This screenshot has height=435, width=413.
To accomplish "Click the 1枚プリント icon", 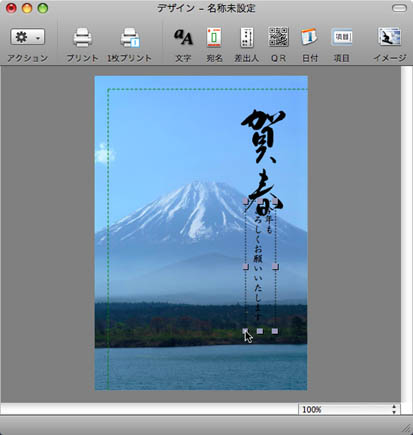I will pos(130,38).
